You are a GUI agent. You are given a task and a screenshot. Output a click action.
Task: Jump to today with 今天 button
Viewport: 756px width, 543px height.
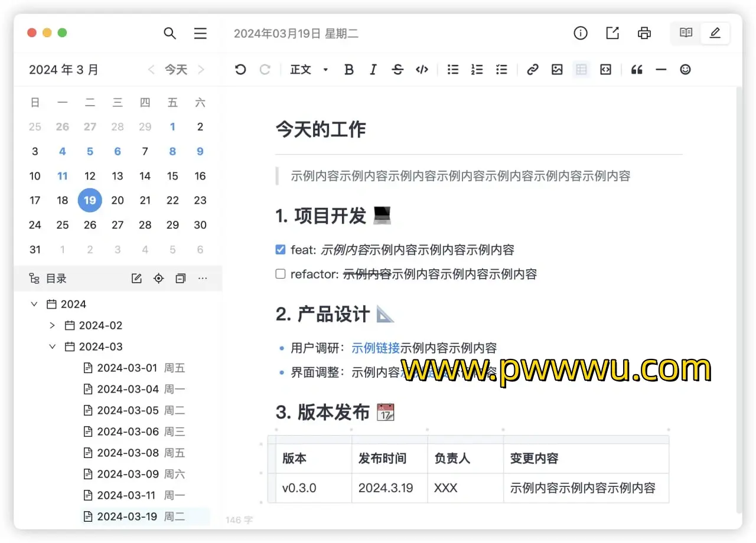tap(175, 70)
